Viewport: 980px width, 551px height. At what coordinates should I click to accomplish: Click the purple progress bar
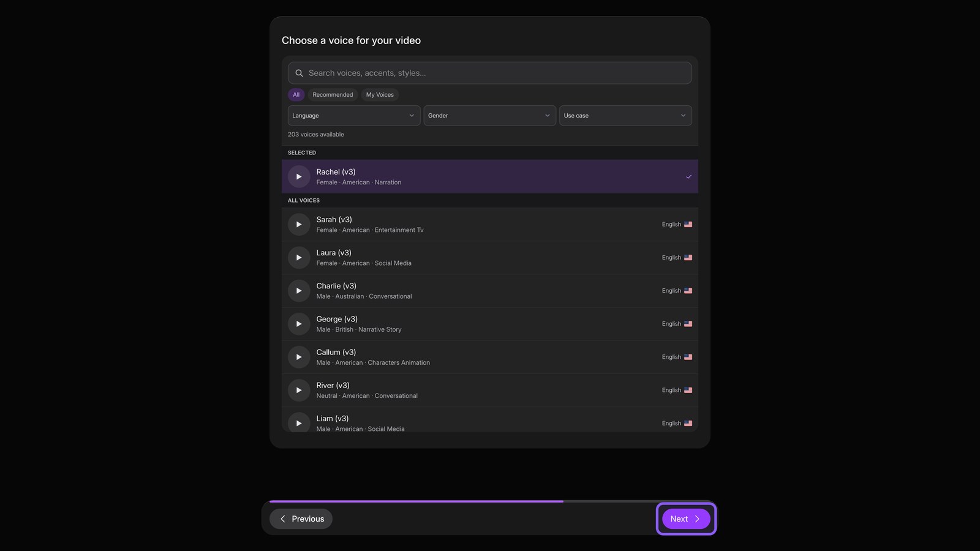click(x=417, y=501)
